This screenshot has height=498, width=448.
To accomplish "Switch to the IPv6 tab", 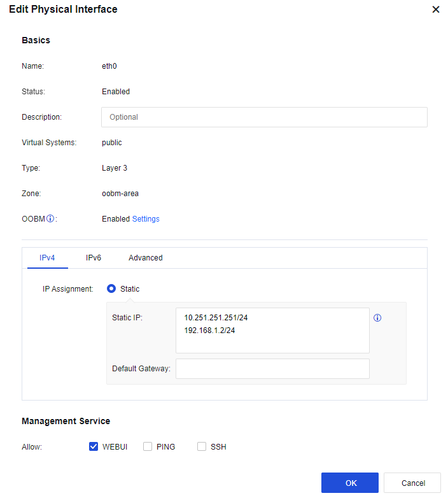I will coord(94,258).
